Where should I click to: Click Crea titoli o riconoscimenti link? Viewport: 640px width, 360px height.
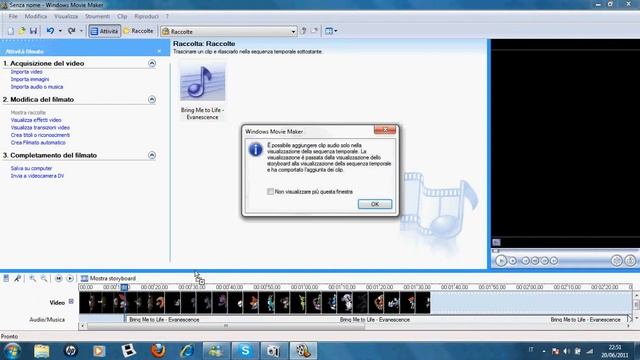pyautogui.click(x=40, y=135)
